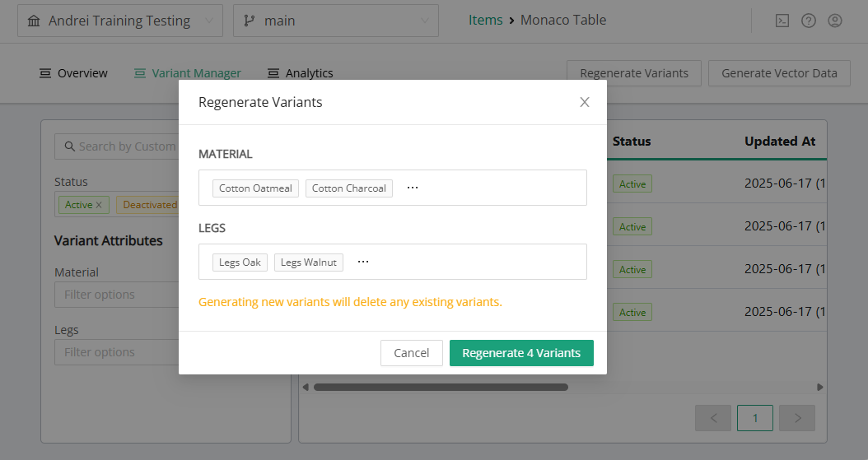Switch to the Variant Manager tab
This screenshot has width=868, height=460.
196,73
